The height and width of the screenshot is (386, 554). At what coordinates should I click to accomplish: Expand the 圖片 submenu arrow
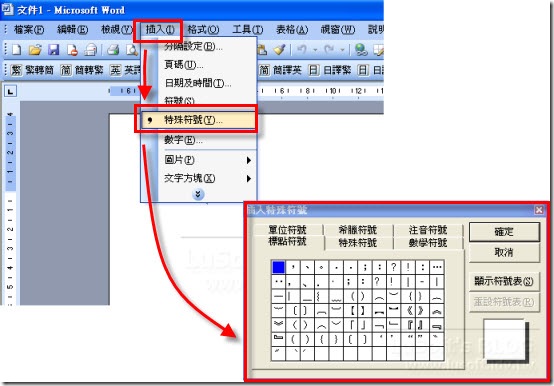click(249, 160)
